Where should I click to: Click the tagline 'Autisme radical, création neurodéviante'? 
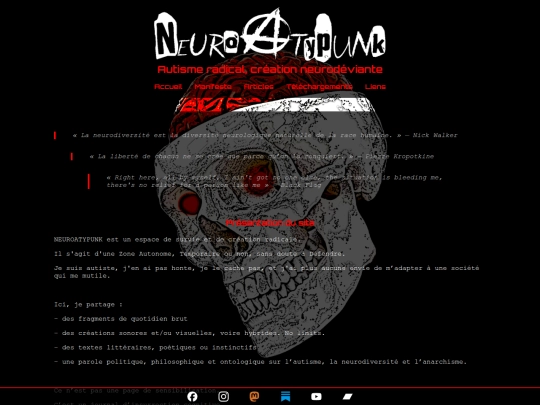[270, 69]
